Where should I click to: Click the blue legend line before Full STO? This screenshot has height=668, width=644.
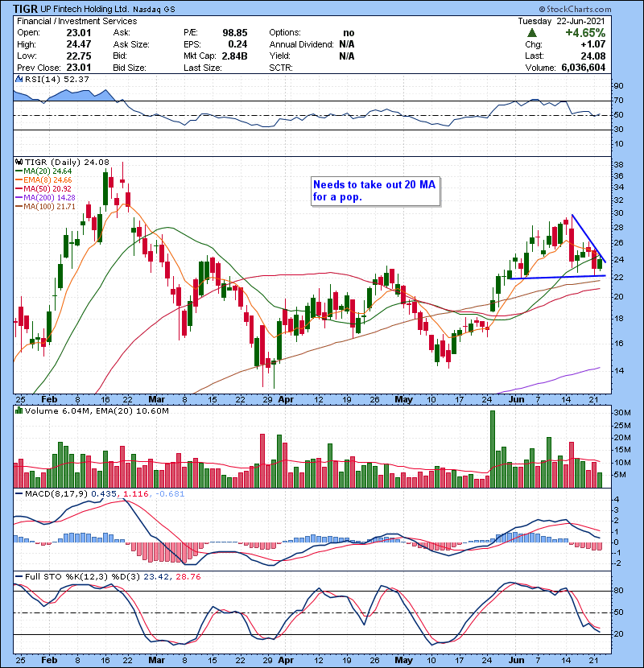point(19,577)
